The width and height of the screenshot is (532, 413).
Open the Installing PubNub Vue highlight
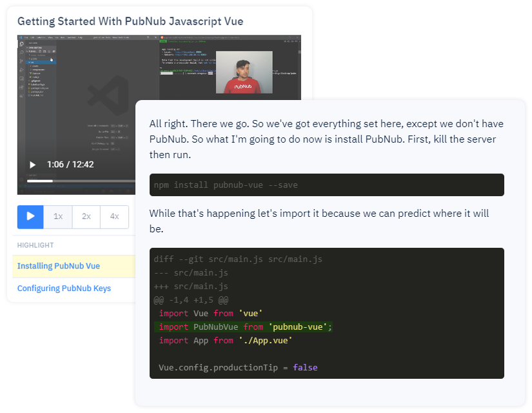58,266
